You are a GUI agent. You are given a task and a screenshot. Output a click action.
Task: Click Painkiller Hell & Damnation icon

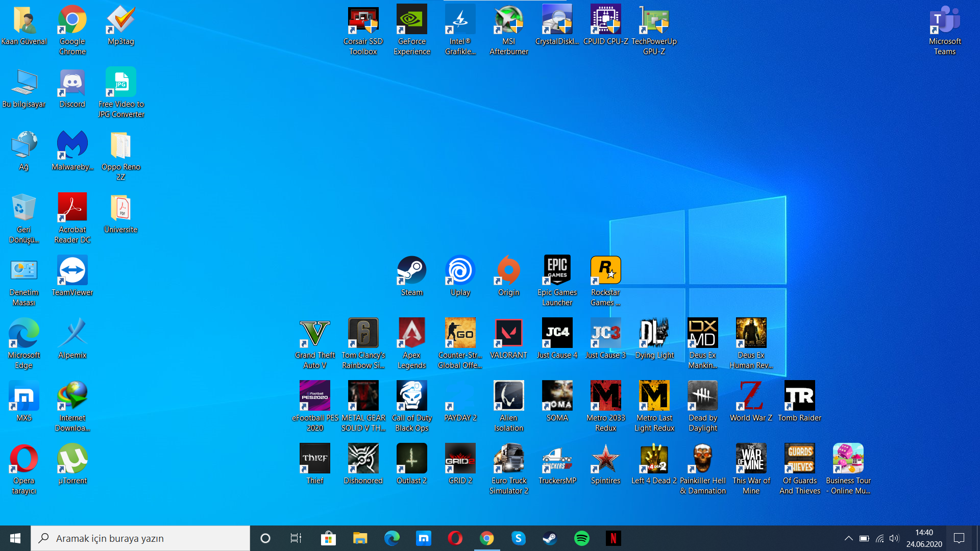(702, 469)
